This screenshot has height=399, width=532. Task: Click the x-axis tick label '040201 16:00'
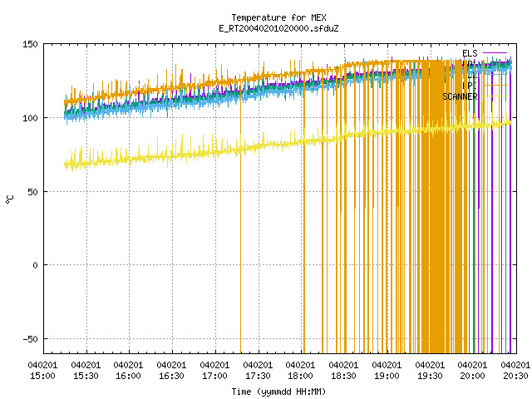[x=128, y=371]
